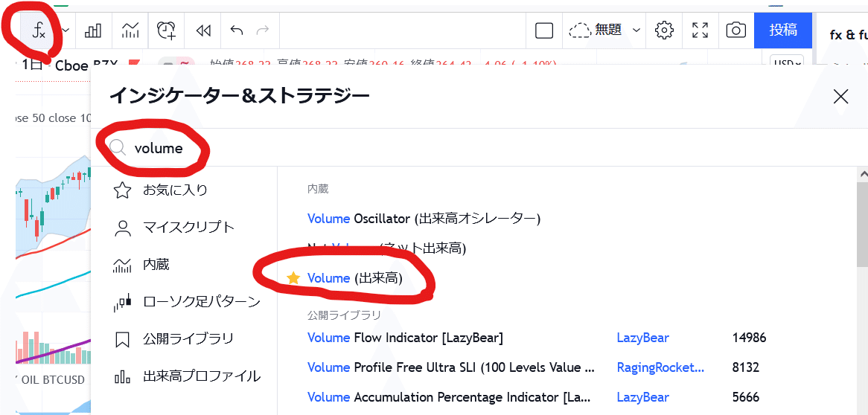Open chart settings gear icon
The height and width of the screenshot is (415, 868).
[664, 30]
